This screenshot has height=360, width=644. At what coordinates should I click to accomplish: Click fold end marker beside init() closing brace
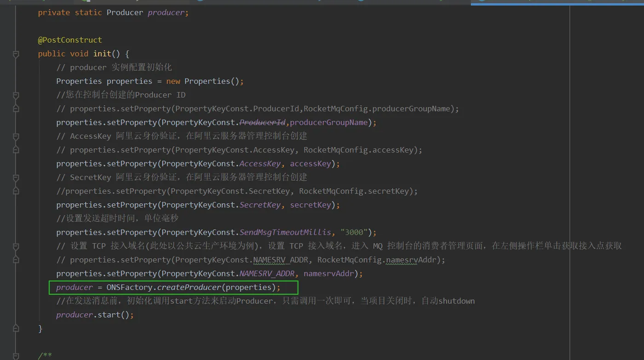(x=16, y=328)
